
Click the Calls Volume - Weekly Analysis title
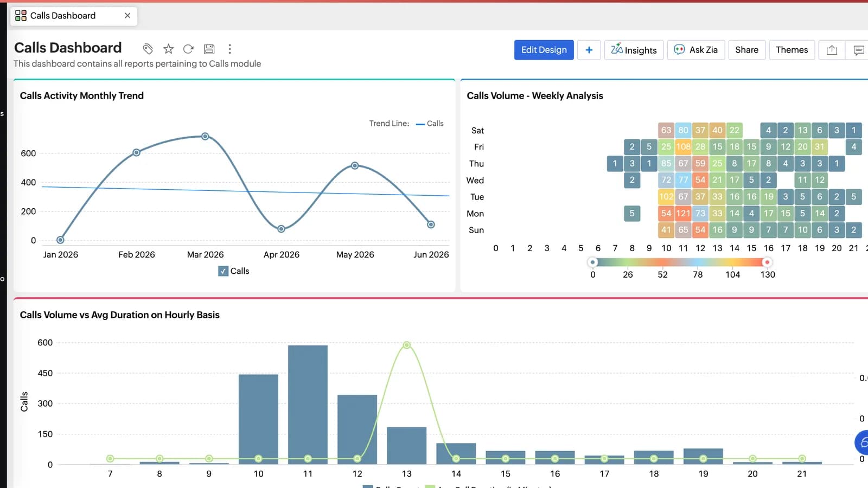535,95
